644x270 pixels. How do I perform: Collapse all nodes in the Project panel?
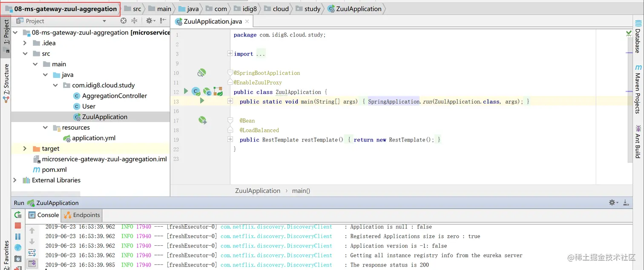pos(135,20)
